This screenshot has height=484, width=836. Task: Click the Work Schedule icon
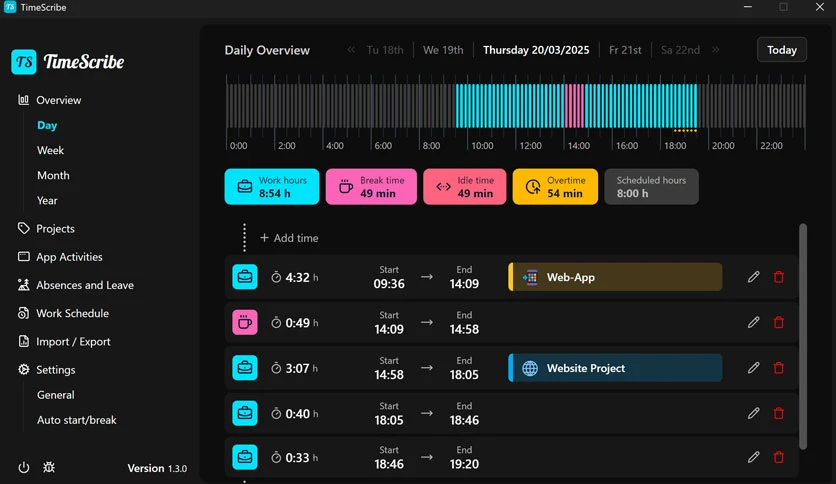coord(23,313)
